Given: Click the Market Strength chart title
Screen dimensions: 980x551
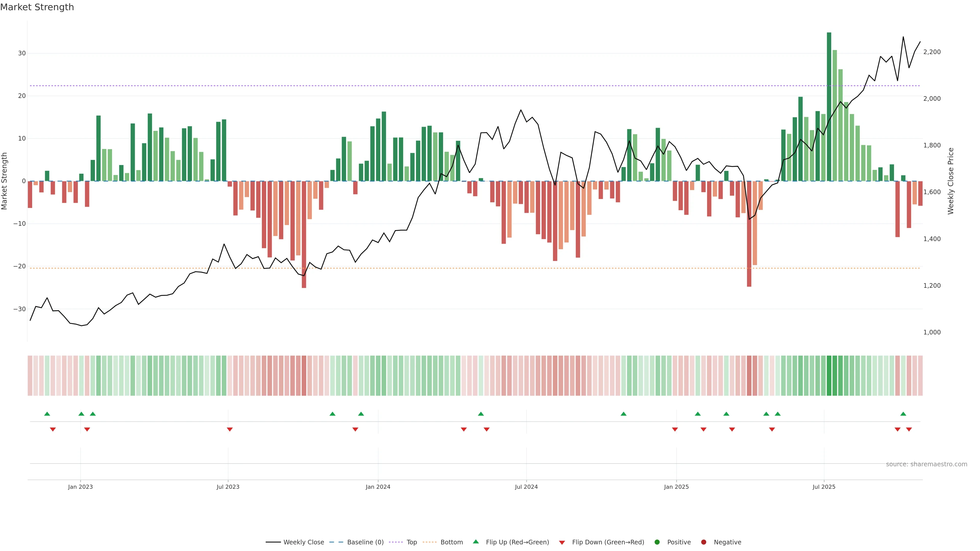Looking at the screenshot, I should (37, 7).
